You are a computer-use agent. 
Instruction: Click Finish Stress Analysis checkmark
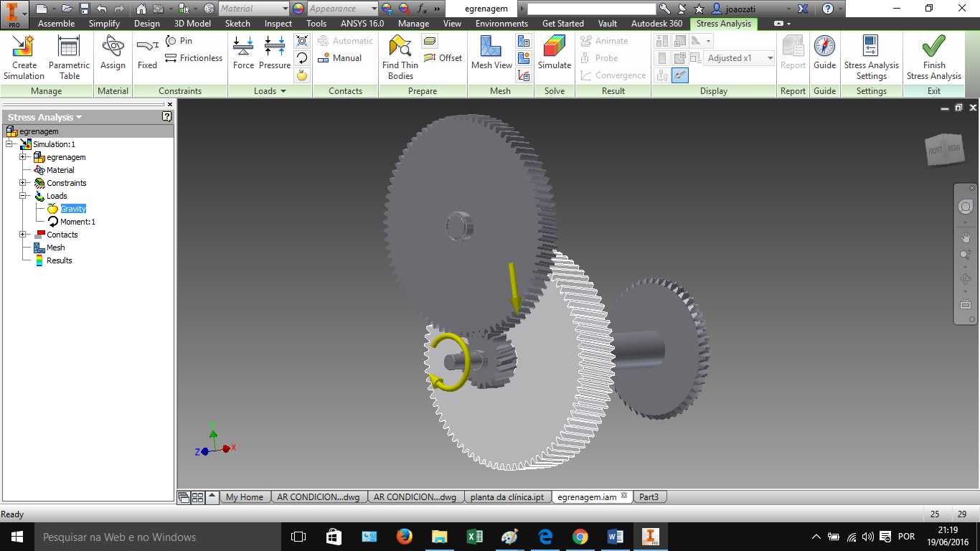pyautogui.click(x=933, y=58)
